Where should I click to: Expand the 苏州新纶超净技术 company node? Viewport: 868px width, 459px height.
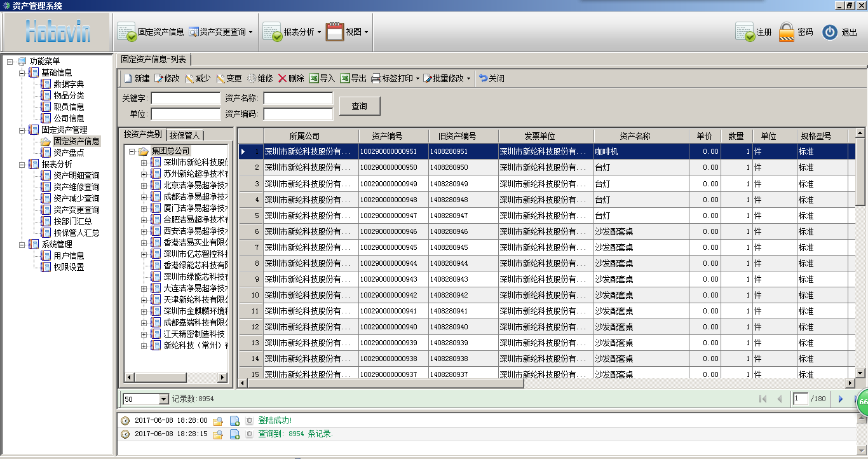[144, 174]
